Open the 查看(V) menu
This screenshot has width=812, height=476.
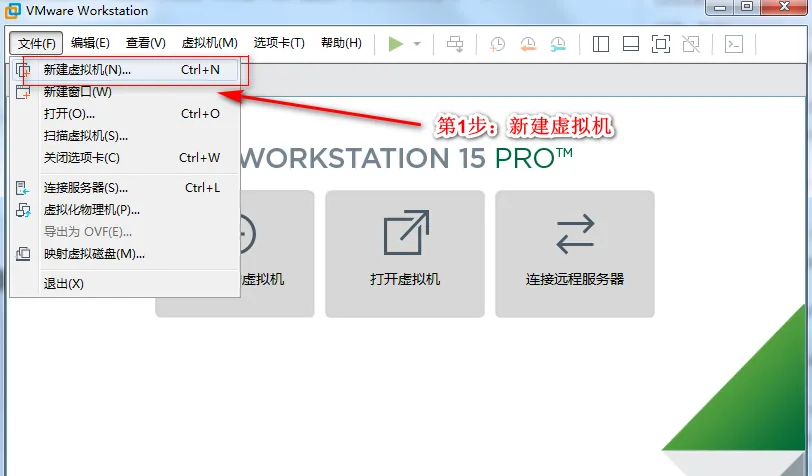tap(146, 43)
